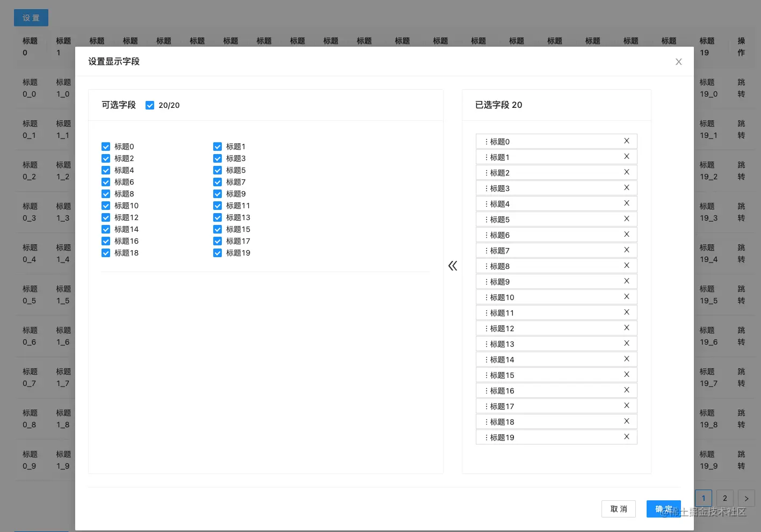Image resolution: width=761 pixels, height=532 pixels.
Task: Go to page 2 in table pagination
Action: click(x=725, y=498)
